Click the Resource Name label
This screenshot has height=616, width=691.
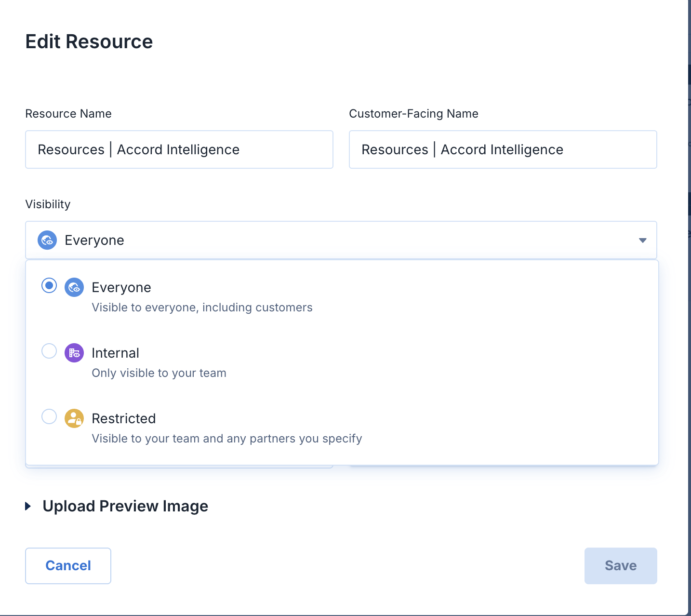tap(68, 114)
